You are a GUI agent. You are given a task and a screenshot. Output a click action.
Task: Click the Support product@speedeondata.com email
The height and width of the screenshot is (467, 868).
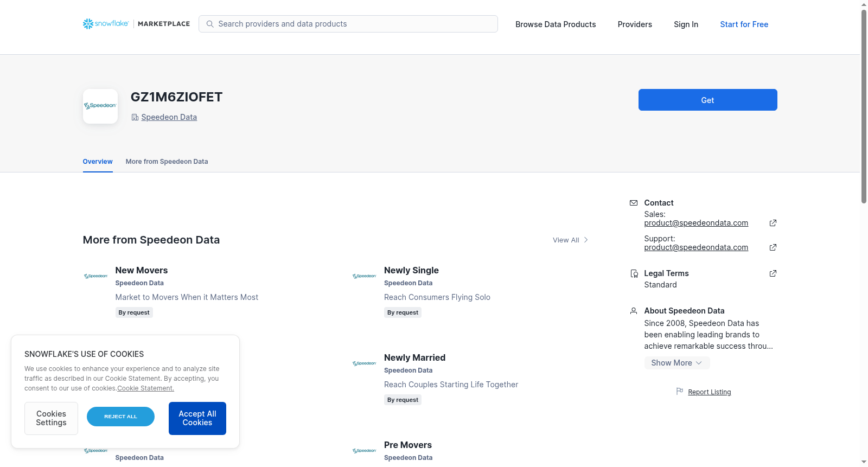pyautogui.click(x=696, y=247)
